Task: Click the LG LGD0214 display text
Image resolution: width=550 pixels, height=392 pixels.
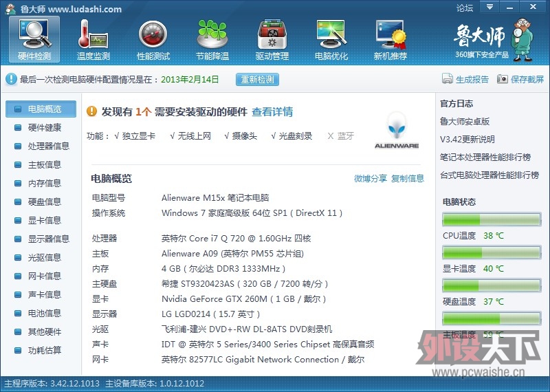Action: 210,314
